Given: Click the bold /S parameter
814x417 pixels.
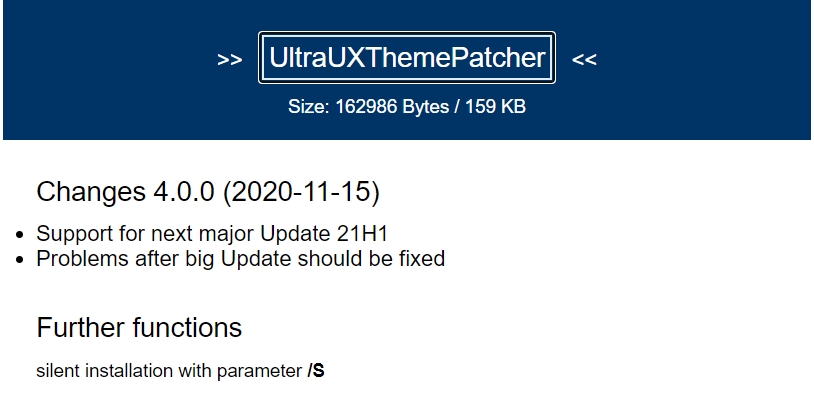Looking at the screenshot, I should [x=316, y=371].
